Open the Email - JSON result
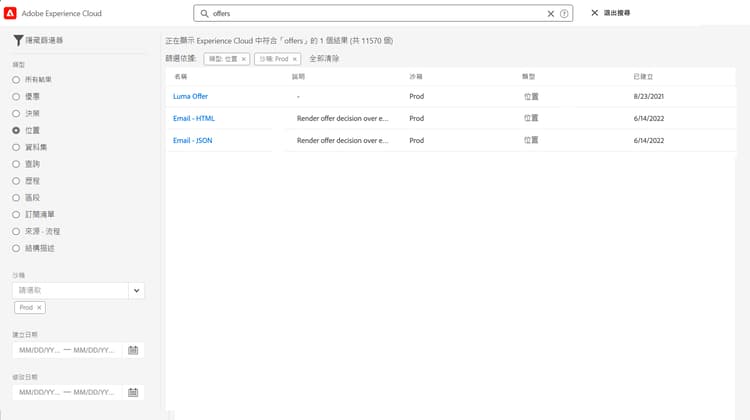Viewport: 750px width, 420px height. 193,140
